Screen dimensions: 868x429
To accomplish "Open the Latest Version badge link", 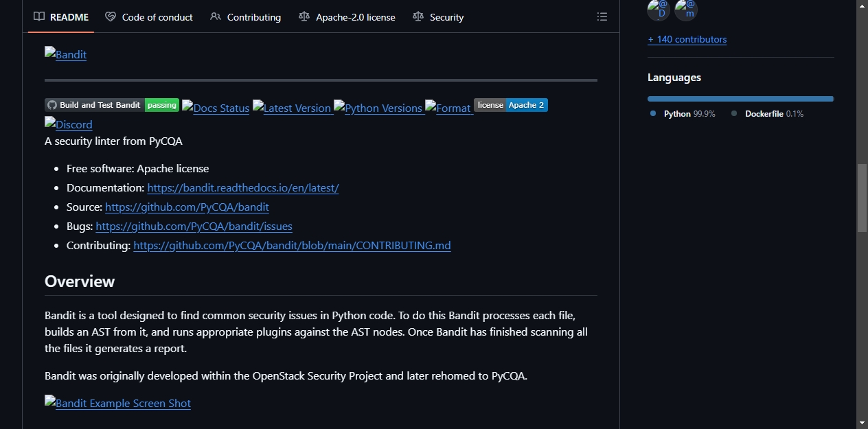I will (x=292, y=108).
